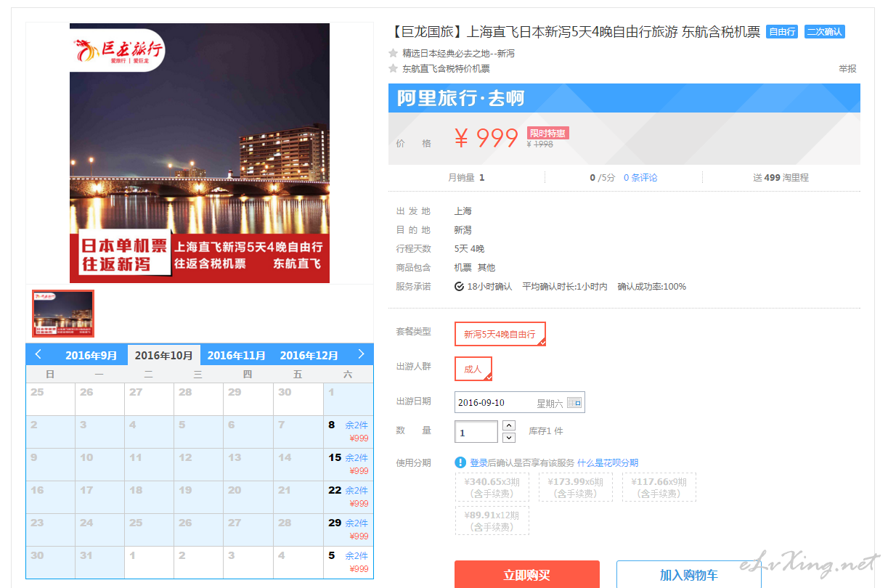Click the 自由行 tag badge

pyautogui.click(x=782, y=32)
